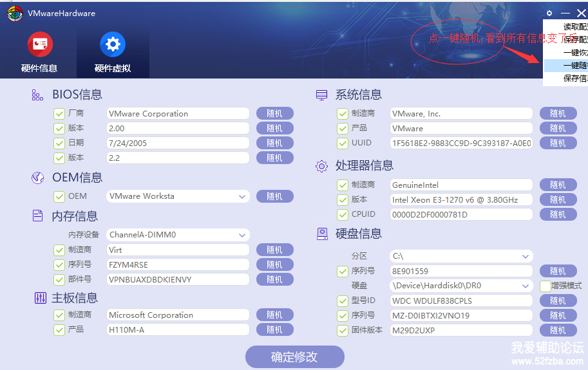
Task: Select the 硬件虚拟 gear icon tab
Action: click(x=113, y=44)
